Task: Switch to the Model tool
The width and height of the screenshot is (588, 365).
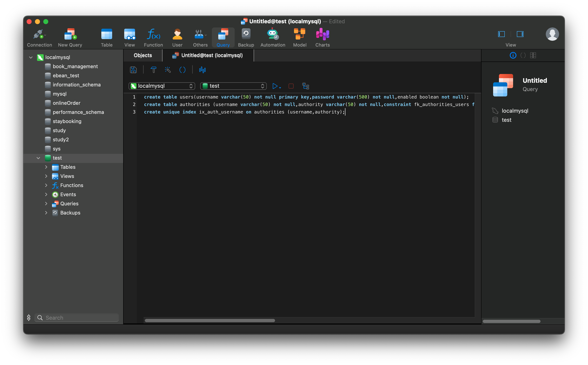Action: coord(300,37)
